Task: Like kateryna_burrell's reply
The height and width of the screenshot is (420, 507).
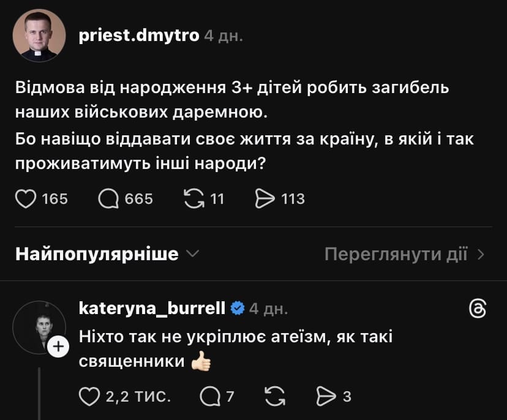Action: (91, 396)
